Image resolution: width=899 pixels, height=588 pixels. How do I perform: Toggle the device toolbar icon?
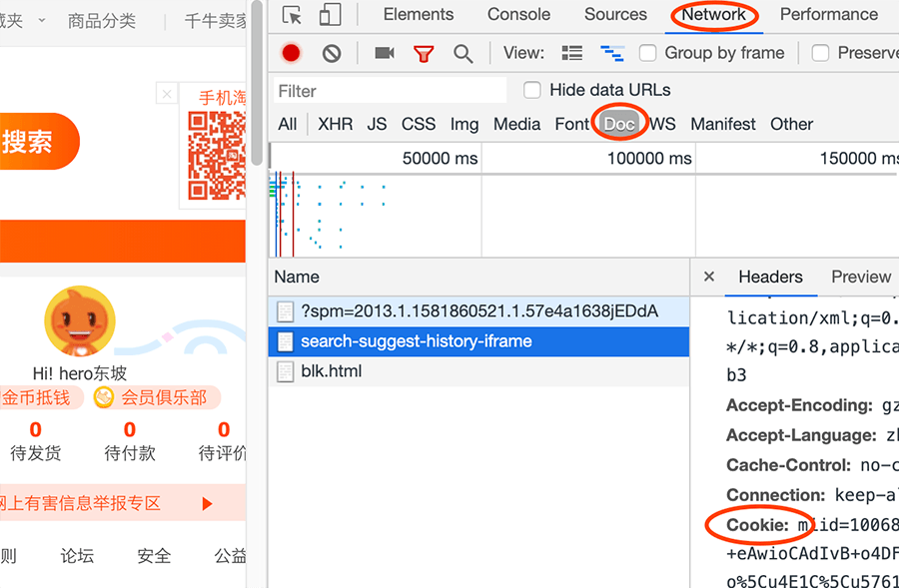coord(330,15)
